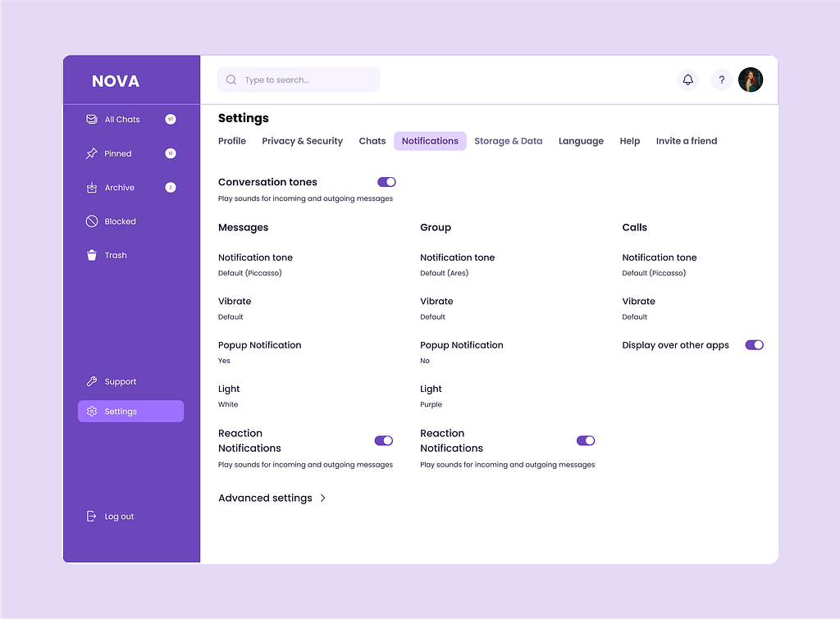Switch to Storage & Data tab
The width and height of the screenshot is (840, 619).
click(x=509, y=141)
